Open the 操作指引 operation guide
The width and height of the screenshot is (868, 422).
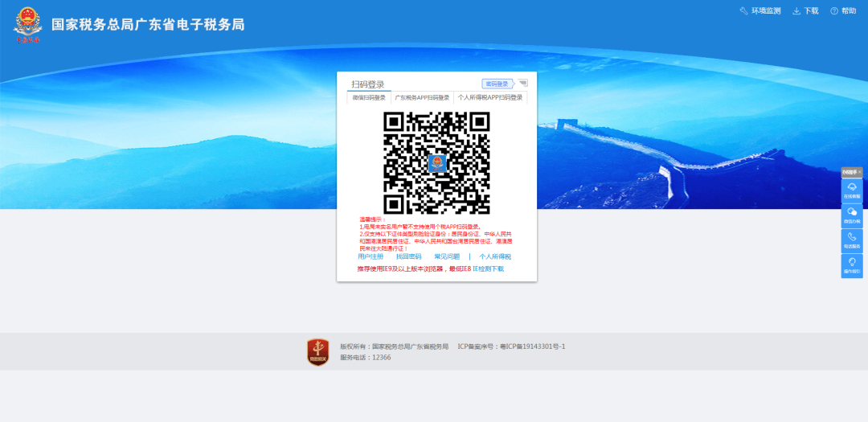pyautogui.click(x=852, y=265)
